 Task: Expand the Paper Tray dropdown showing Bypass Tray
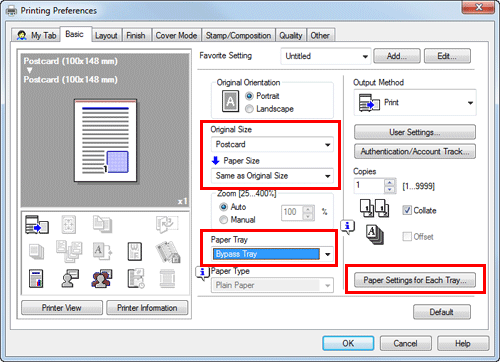[272, 254]
